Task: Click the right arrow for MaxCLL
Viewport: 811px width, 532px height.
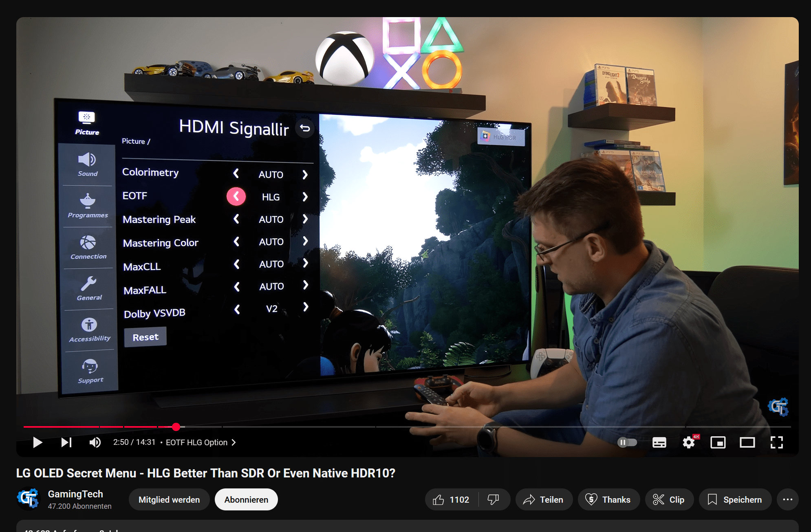Action: click(306, 263)
